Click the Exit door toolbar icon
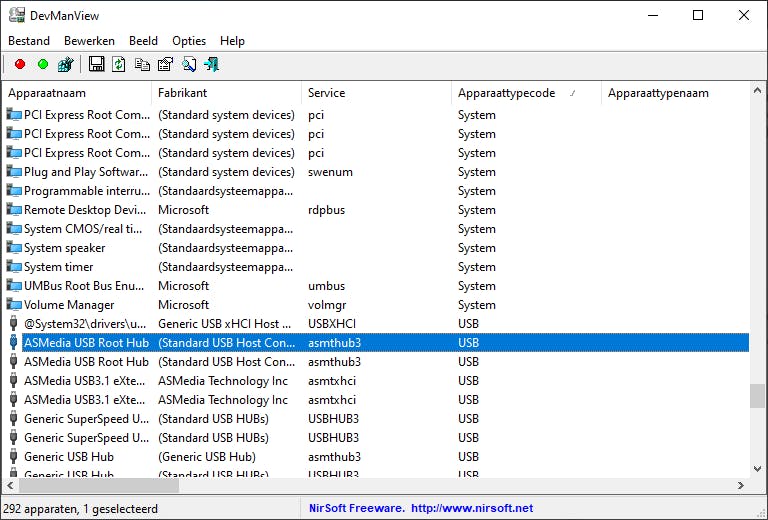 (x=211, y=65)
